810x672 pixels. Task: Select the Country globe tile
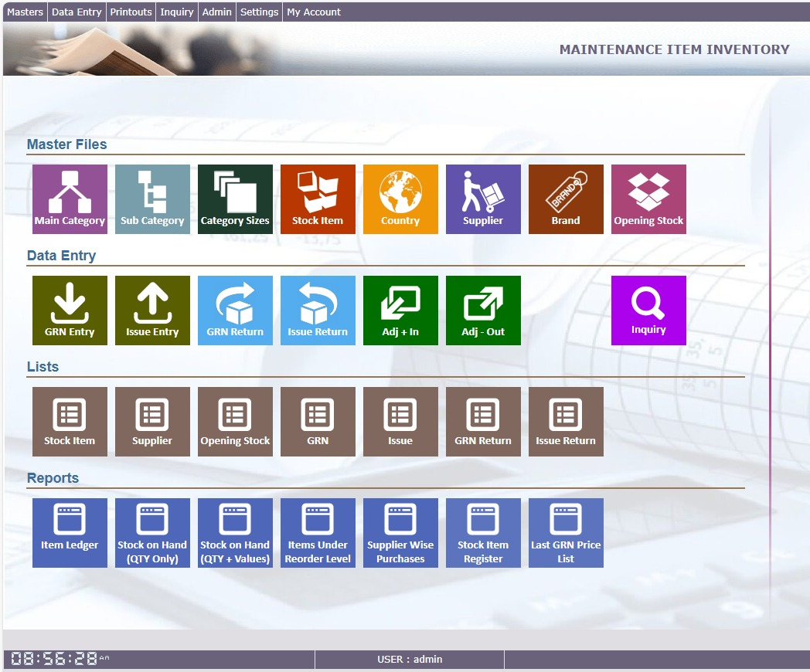(400, 199)
